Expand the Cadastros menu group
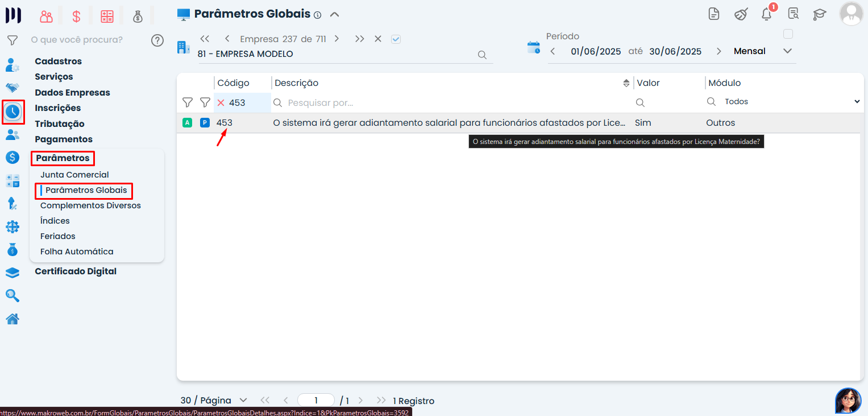Viewport: 868px width, 416px height. pos(58,61)
